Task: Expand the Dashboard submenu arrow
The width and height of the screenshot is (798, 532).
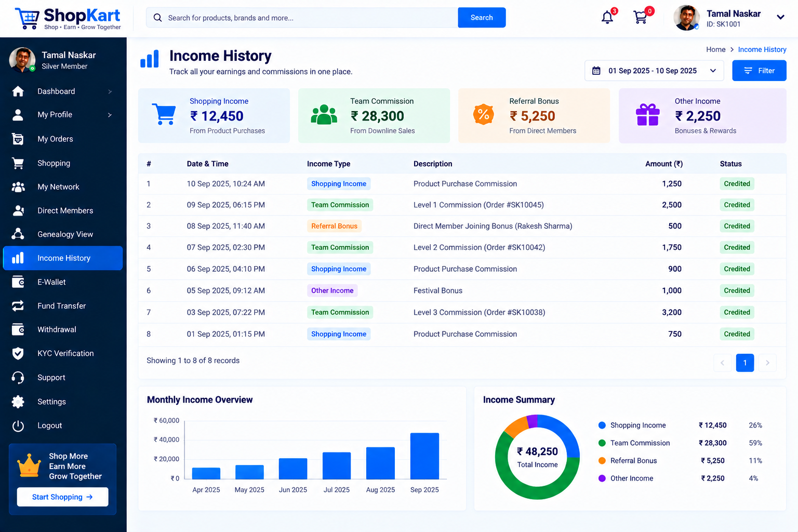Action: tap(110, 91)
